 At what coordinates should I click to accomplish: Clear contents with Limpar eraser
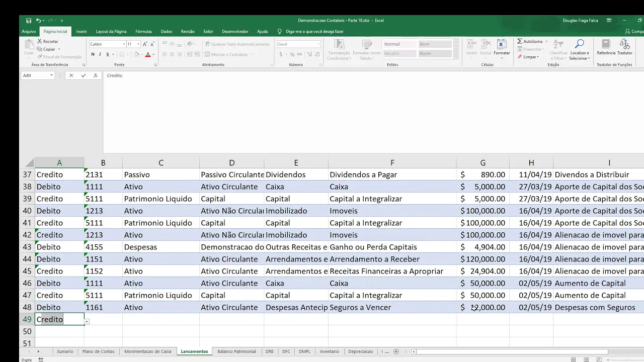click(x=528, y=57)
